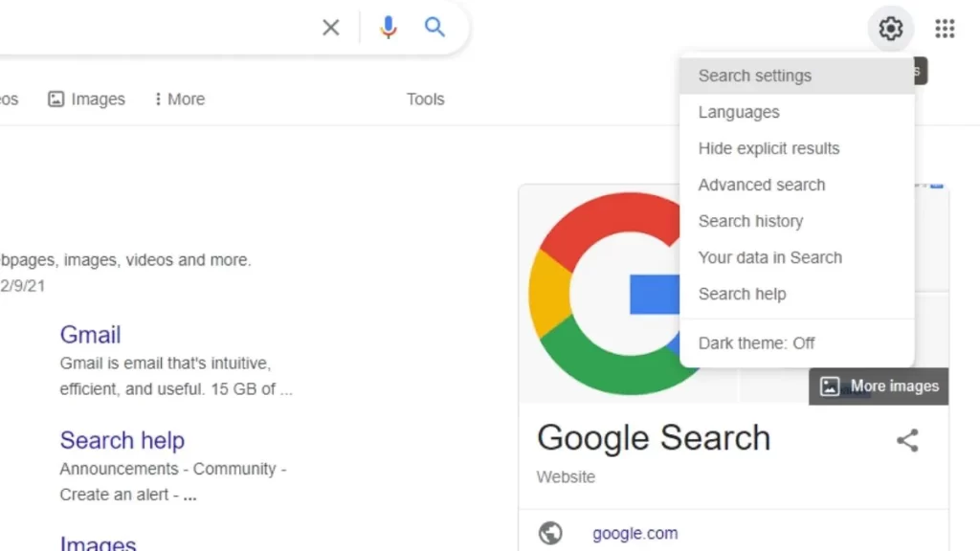Open the Tools dropdown
This screenshot has width=980, height=551.
tap(425, 99)
